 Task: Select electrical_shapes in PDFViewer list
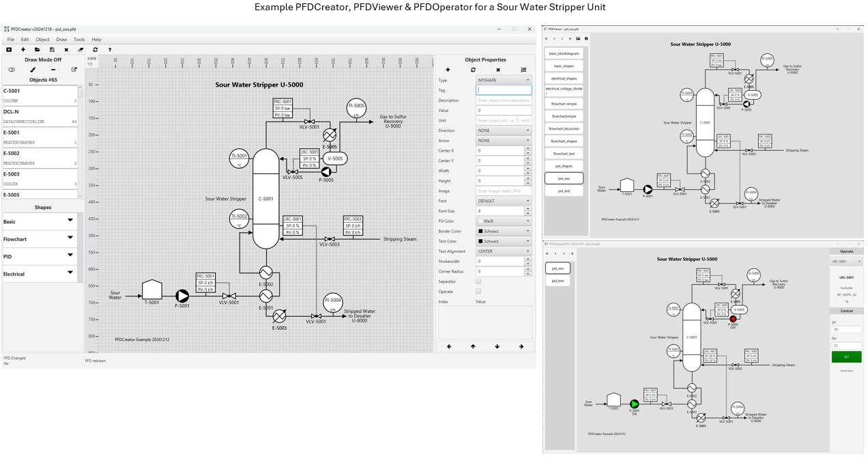(564, 79)
